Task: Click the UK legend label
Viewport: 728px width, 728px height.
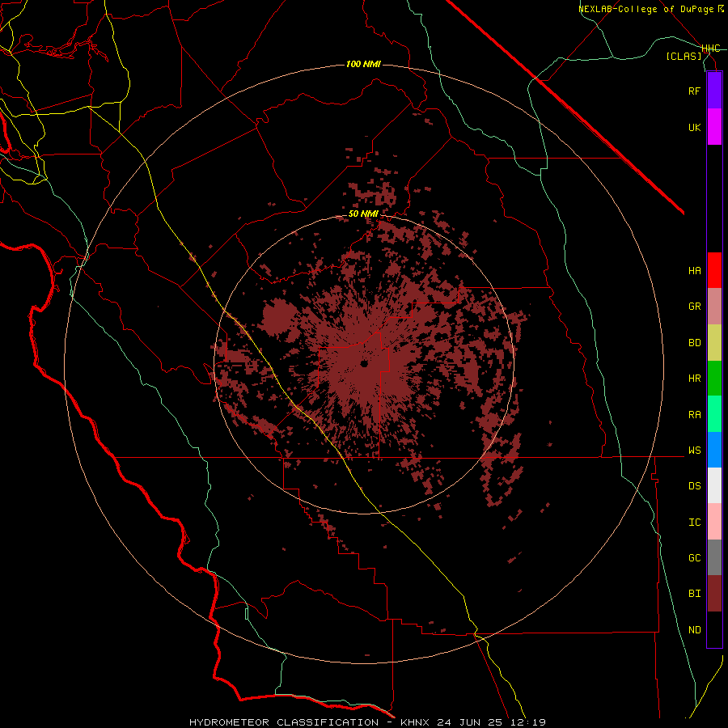Action: [694, 127]
